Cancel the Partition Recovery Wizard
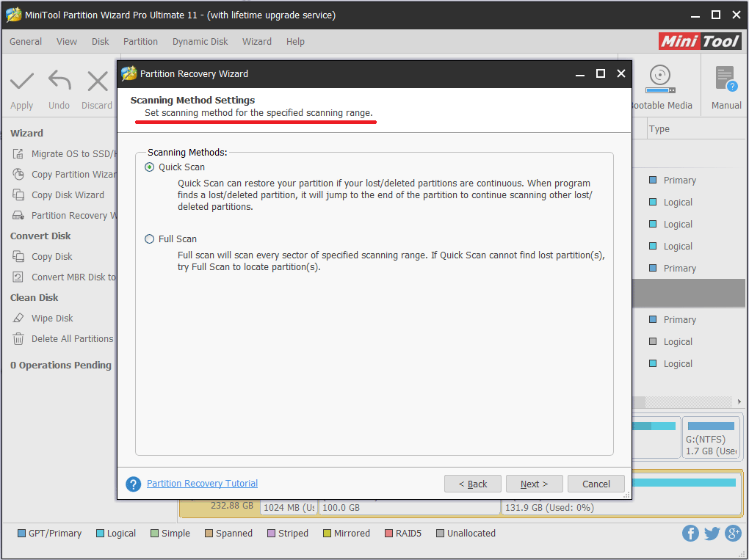 pos(596,484)
